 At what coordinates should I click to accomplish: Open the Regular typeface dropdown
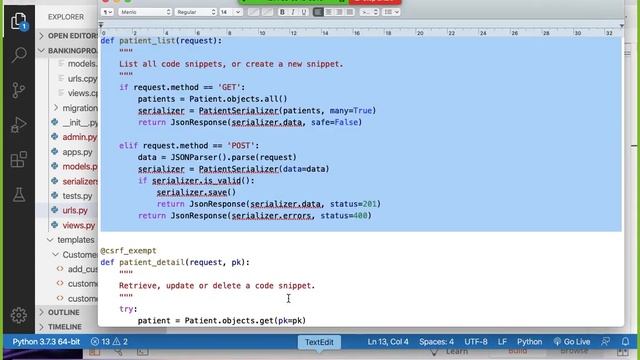click(x=196, y=12)
